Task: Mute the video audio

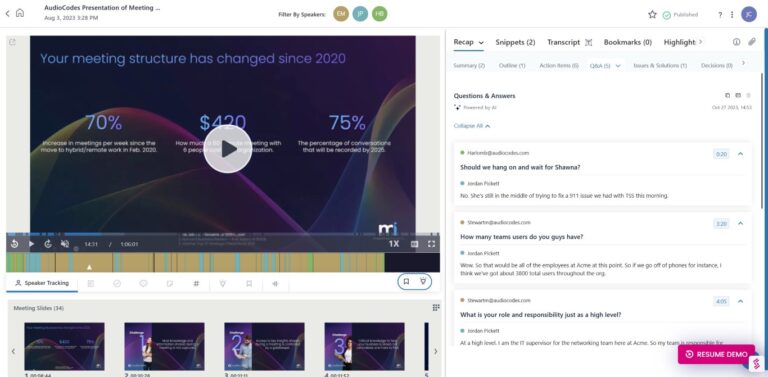Action: pyautogui.click(x=65, y=244)
